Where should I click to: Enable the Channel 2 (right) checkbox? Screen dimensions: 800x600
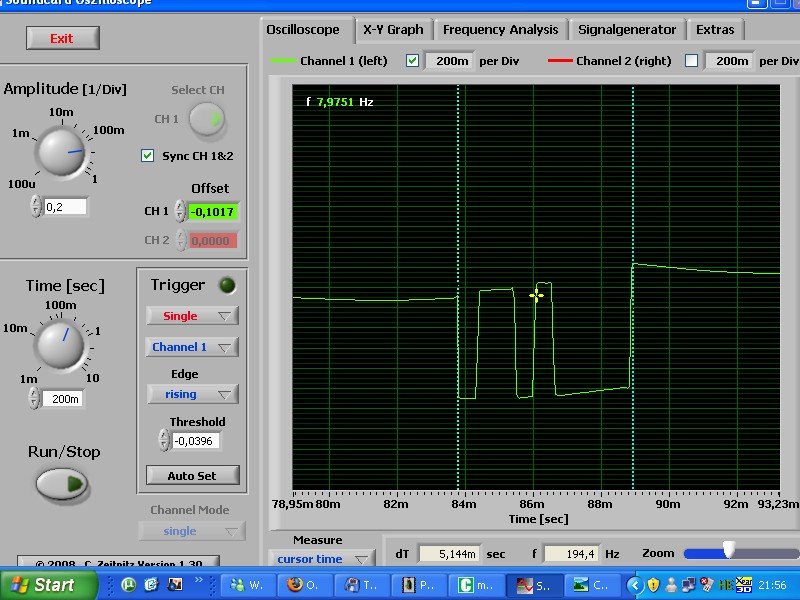pyautogui.click(x=691, y=61)
